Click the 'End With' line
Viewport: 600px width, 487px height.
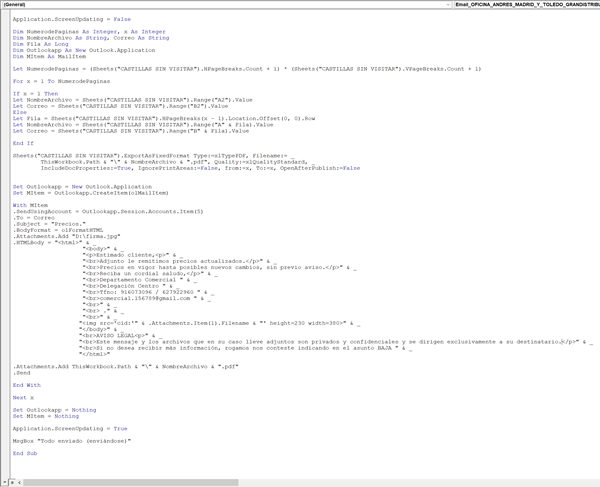[26, 385]
